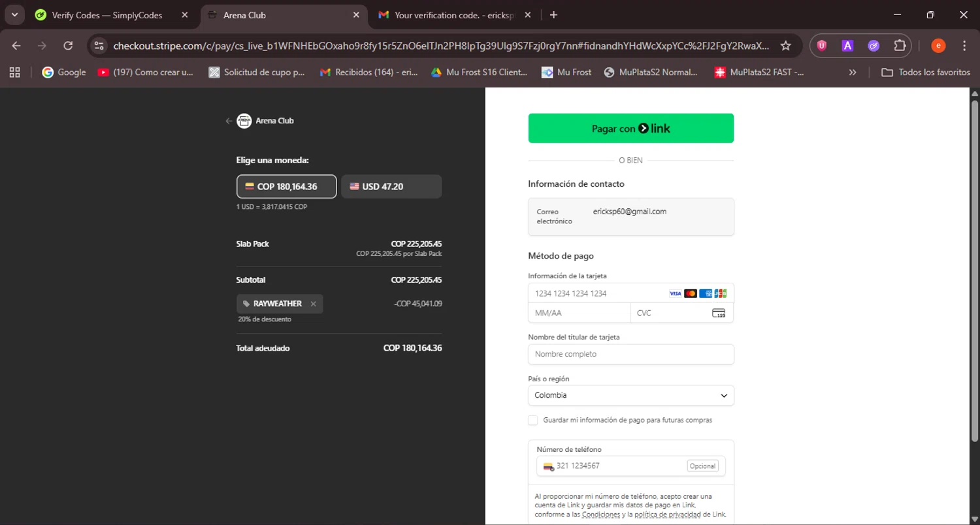This screenshot has height=525, width=980.
Task: Click the Pagar con link button
Action: coord(630,128)
